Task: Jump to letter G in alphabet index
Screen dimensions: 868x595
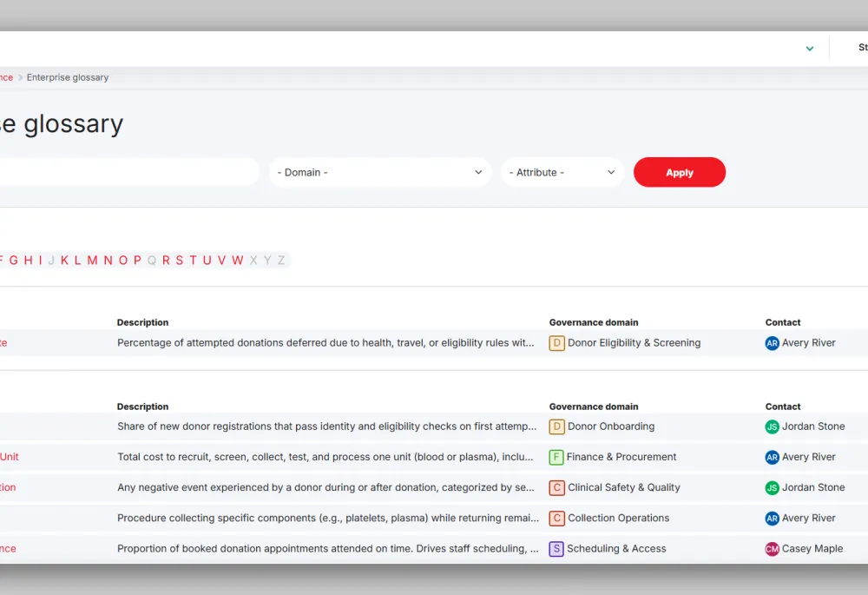Action: coord(14,261)
